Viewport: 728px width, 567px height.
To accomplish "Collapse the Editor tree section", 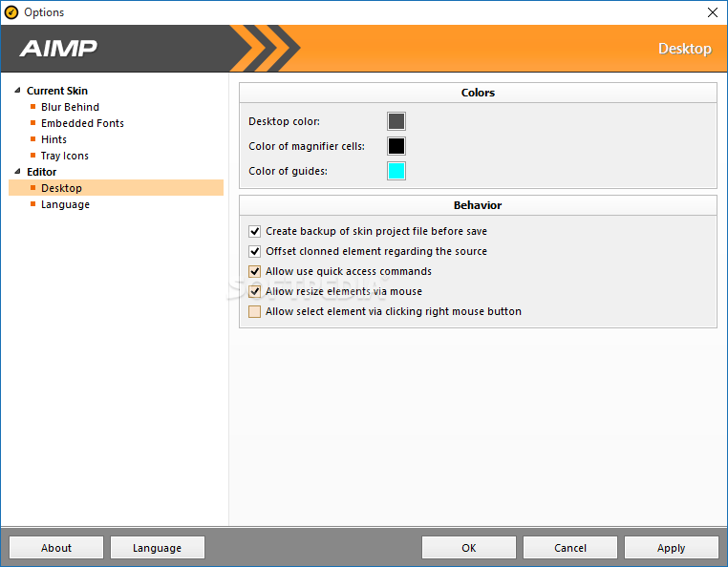I will pos(17,172).
